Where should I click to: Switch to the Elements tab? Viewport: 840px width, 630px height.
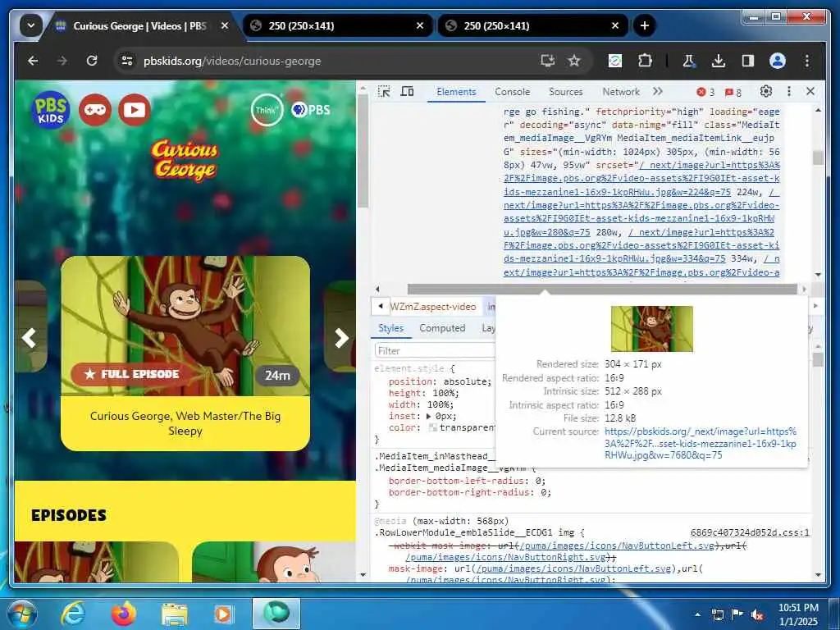point(456,92)
